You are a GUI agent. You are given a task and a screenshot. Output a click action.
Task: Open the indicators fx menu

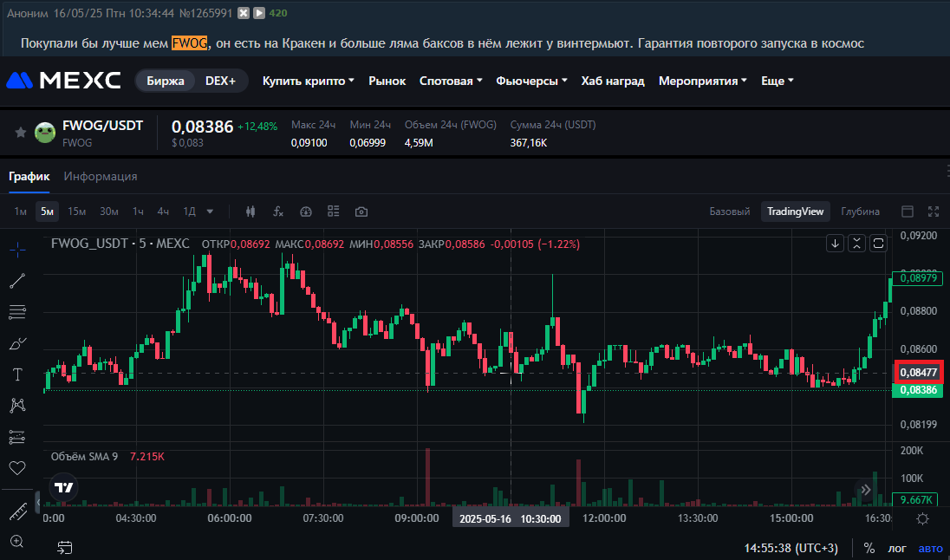click(x=278, y=212)
